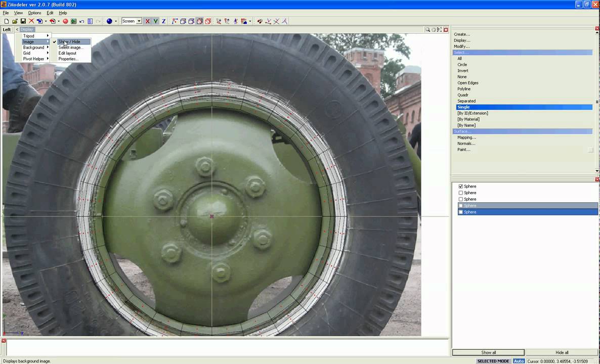
Task: Click the red maximize viewport icon
Action: click(x=446, y=29)
